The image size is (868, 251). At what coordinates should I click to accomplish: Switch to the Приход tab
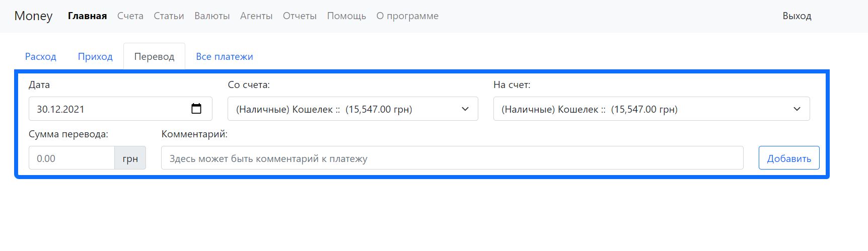[x=95, y=56]
